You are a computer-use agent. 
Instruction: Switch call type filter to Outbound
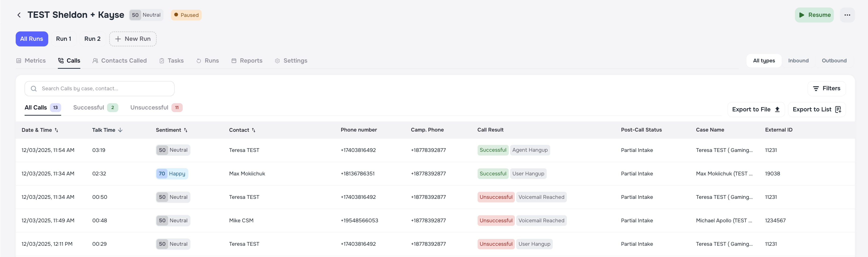(834, 61)
